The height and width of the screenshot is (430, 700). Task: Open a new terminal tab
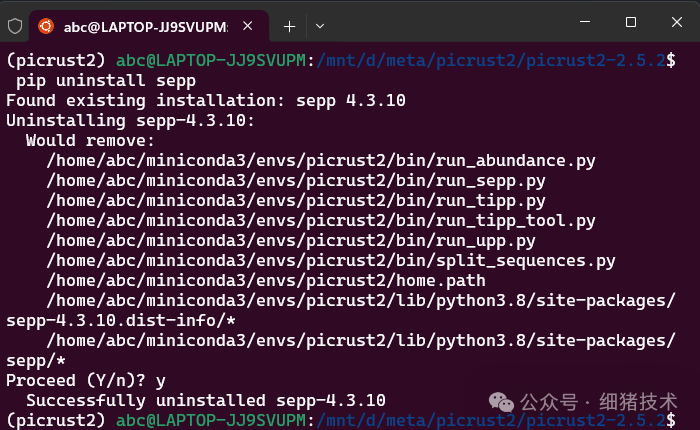click(x=289, y=24)
